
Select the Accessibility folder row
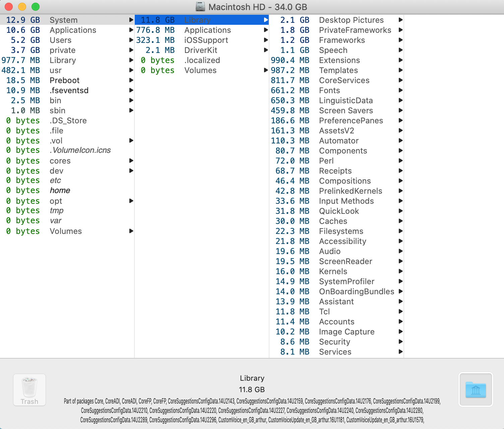(x=336, y=241)
